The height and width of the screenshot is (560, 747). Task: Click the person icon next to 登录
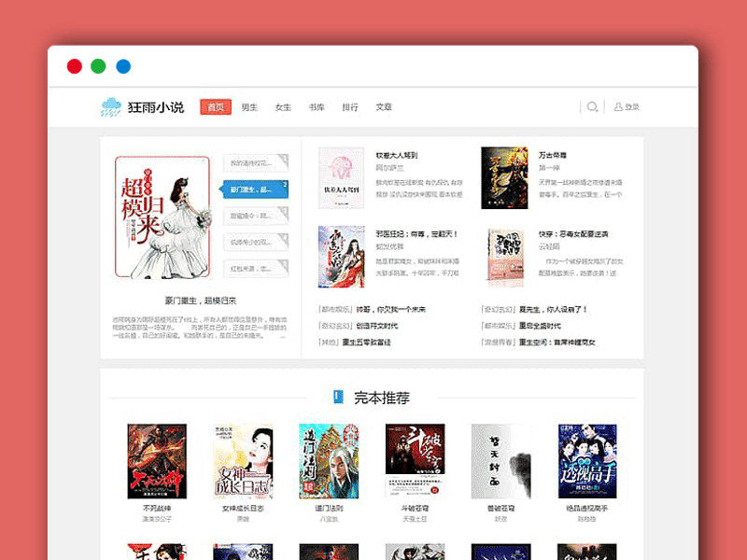(618, 106)
